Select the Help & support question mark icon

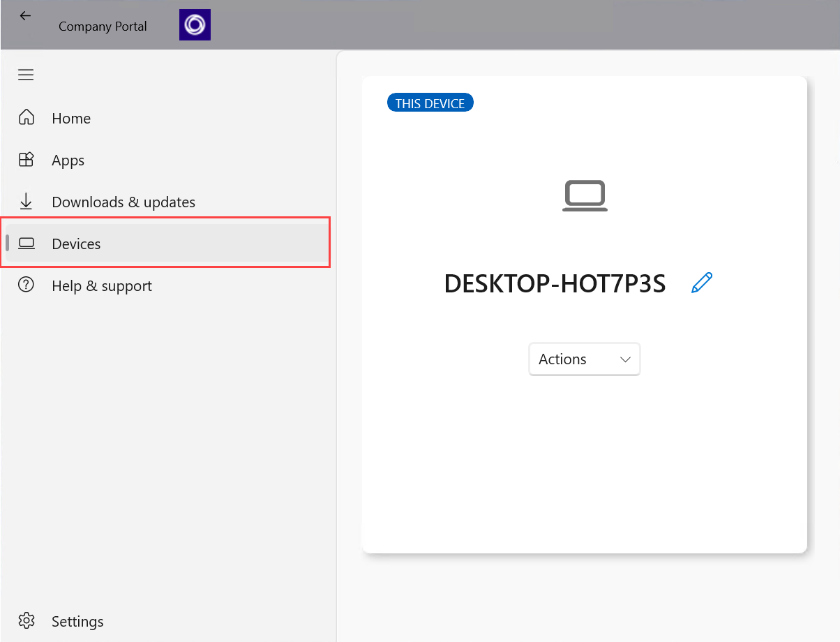pos(26,285)
